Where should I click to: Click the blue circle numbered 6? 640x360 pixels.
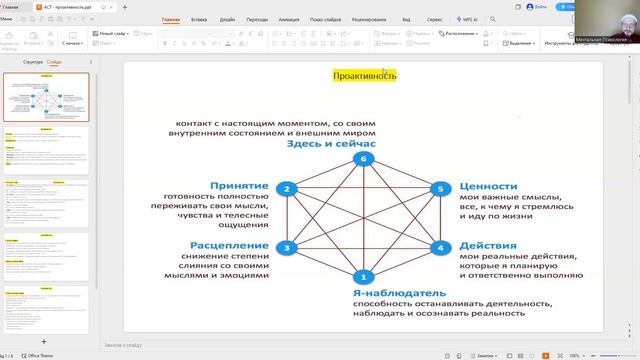363,159
